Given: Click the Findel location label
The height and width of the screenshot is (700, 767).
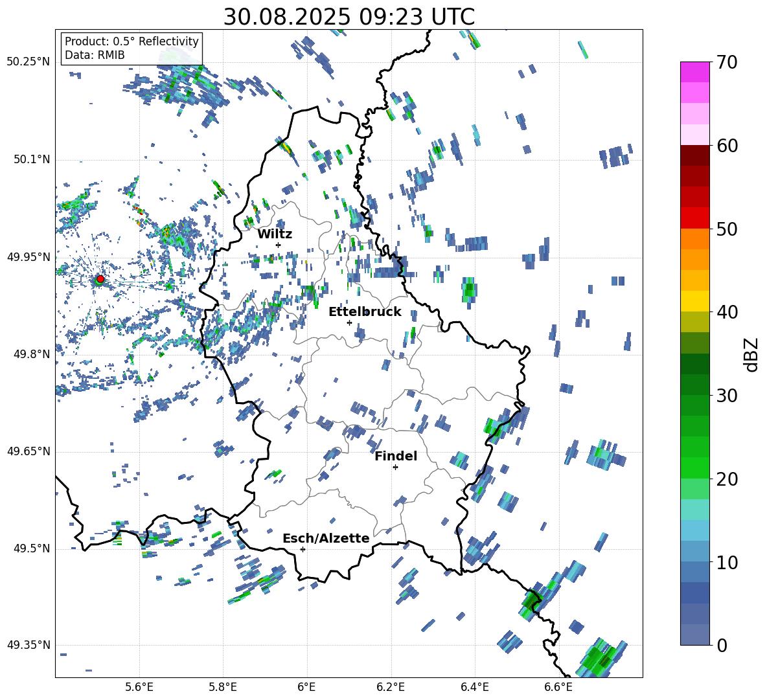Looking at the screenshot, I should click(396, 456).
